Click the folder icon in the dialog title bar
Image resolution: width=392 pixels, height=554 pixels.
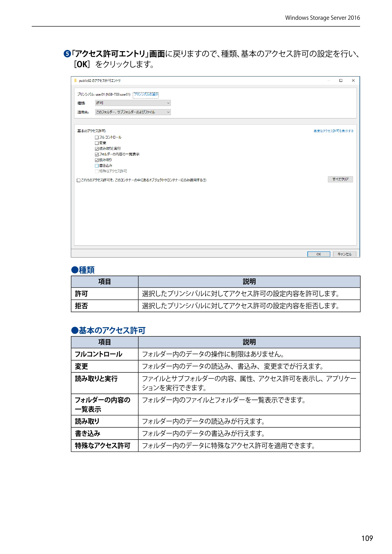75,80
